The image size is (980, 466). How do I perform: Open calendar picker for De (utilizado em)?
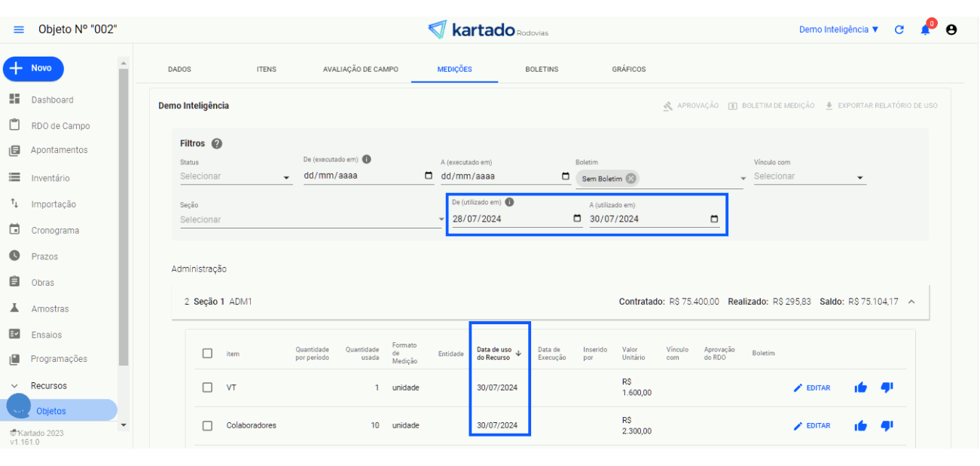(577, 219)
